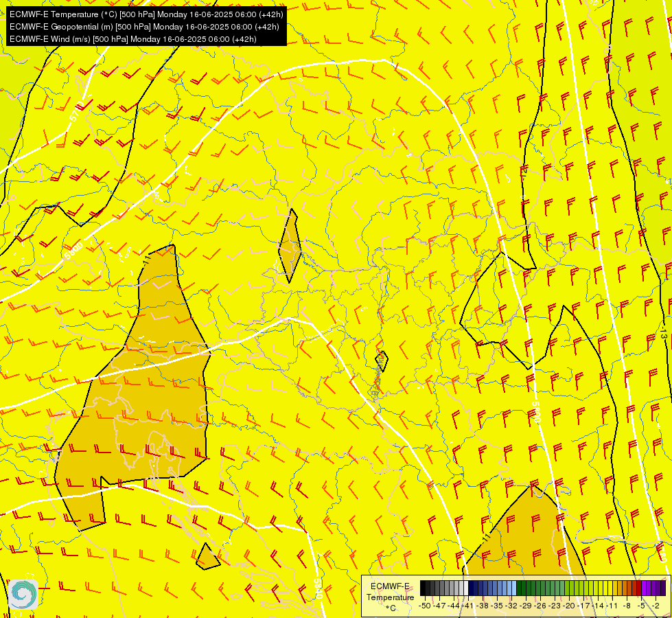672x618 pixels.
Task: Click the darkest purple swatch at legend end
Action: pos(663,588)
